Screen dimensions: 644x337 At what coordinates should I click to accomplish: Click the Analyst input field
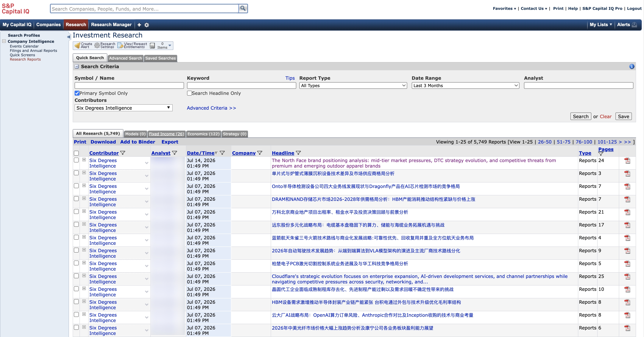579,86
